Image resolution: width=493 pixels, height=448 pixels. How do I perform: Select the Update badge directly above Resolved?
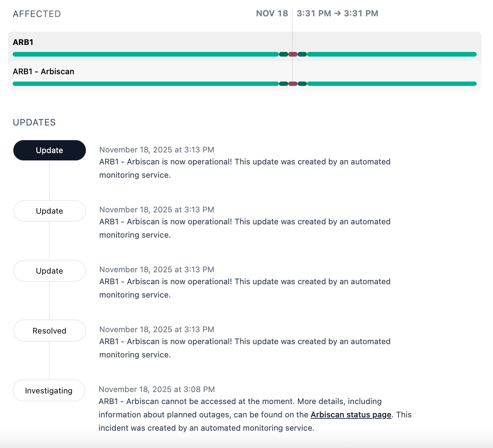50,271
